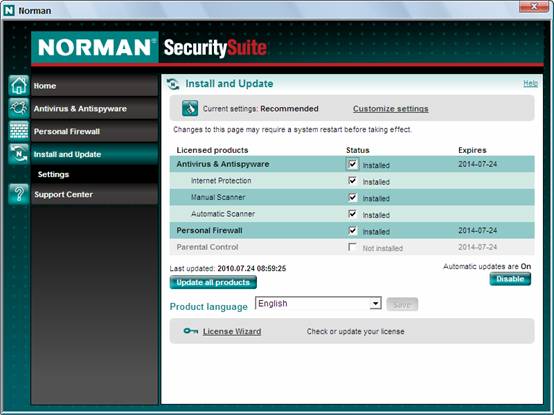Toggle Manual Scanner installed checkbox

352,197
